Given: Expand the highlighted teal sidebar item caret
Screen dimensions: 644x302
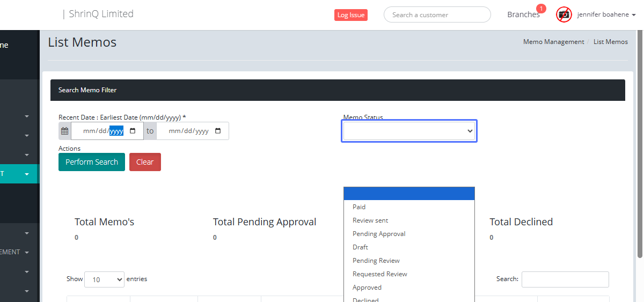Looking at the screenshot, I should (x=27, y=174).
